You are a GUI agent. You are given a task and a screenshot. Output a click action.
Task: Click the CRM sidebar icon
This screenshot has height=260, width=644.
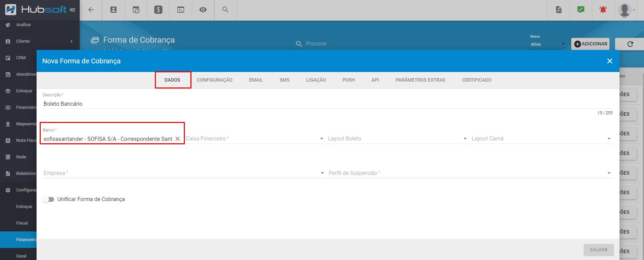coord(8,58)
